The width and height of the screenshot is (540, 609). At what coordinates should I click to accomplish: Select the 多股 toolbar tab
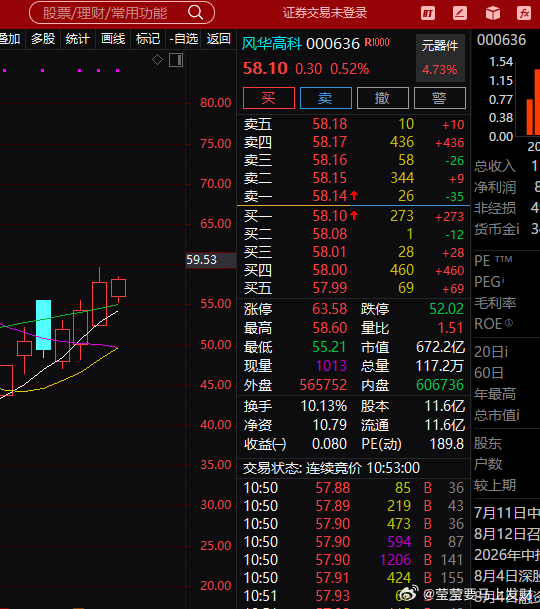coord(43,39)
